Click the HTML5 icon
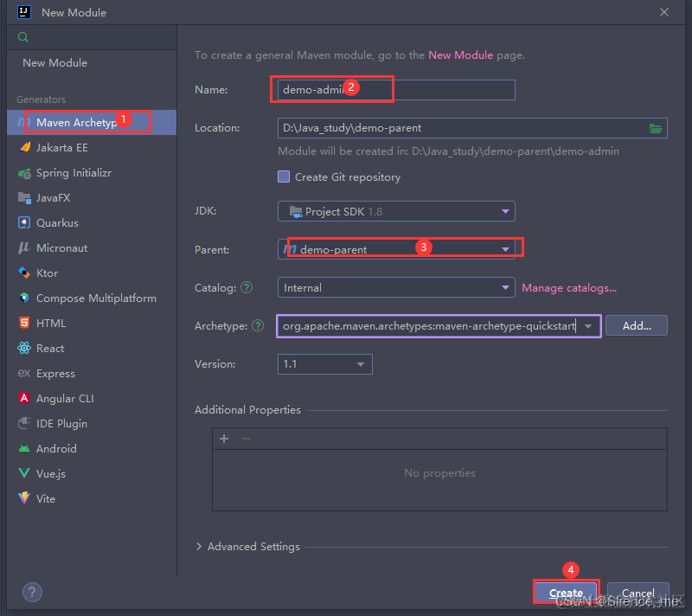 click(x=24, y=323)
